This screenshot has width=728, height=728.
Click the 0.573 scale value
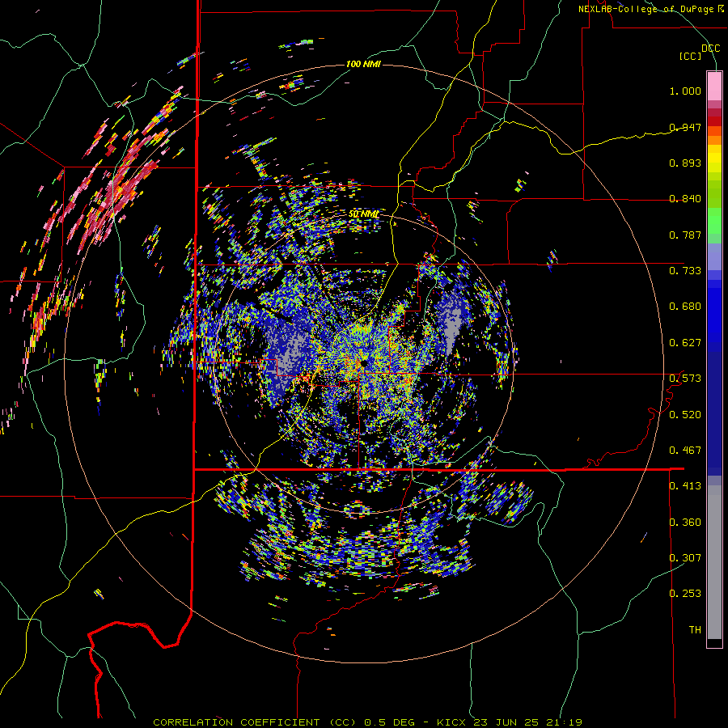[685, 379]
